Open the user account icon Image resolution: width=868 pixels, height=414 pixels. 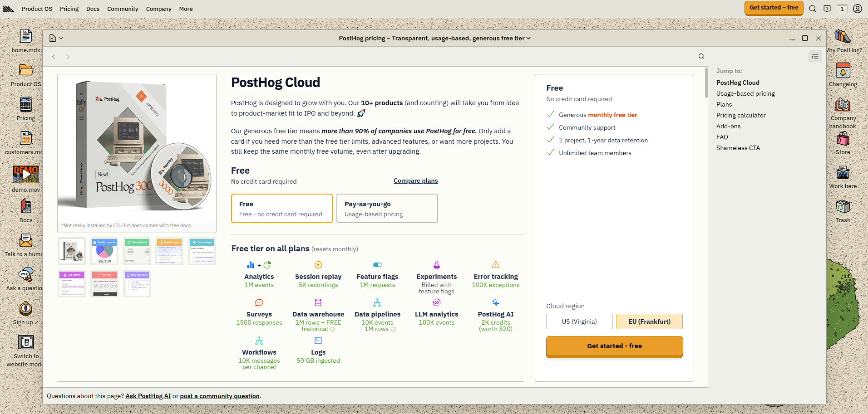857,9
